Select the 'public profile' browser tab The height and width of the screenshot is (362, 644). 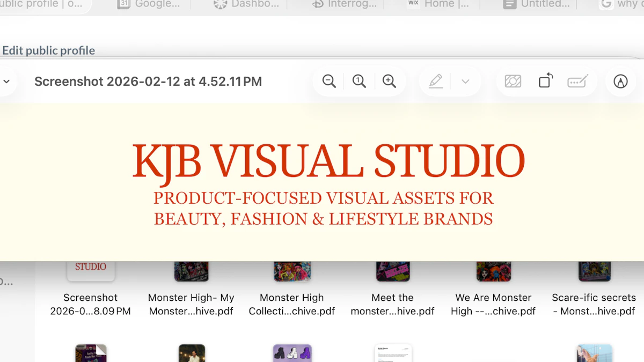tap(43, 4)
